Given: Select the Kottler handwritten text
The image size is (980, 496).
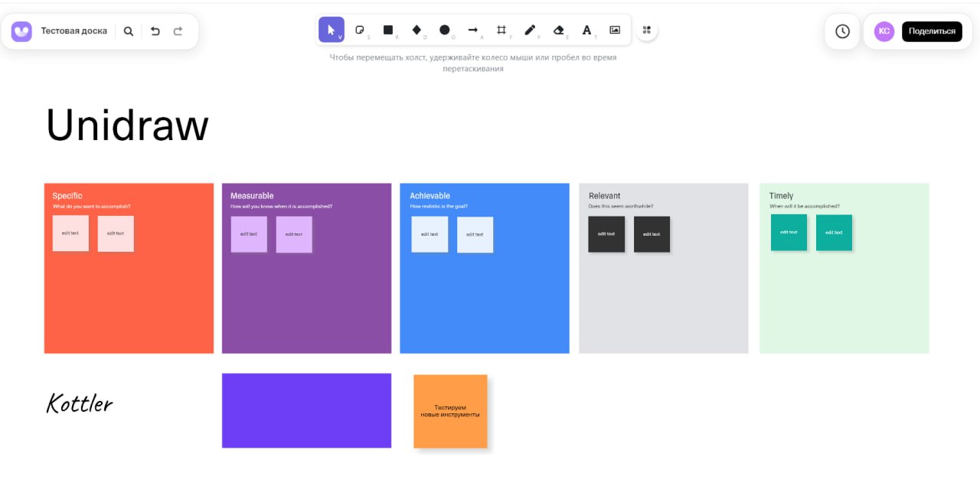Looking at the screenshot, I should click(x=80, y=403).
